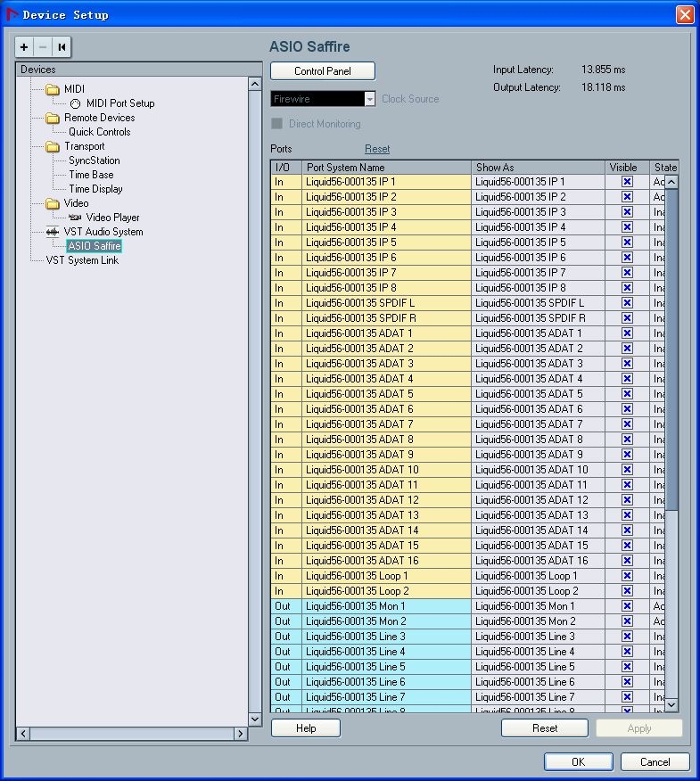Open the ASIO Control Panel button
The image size is (700, 781).
(322, 71)
